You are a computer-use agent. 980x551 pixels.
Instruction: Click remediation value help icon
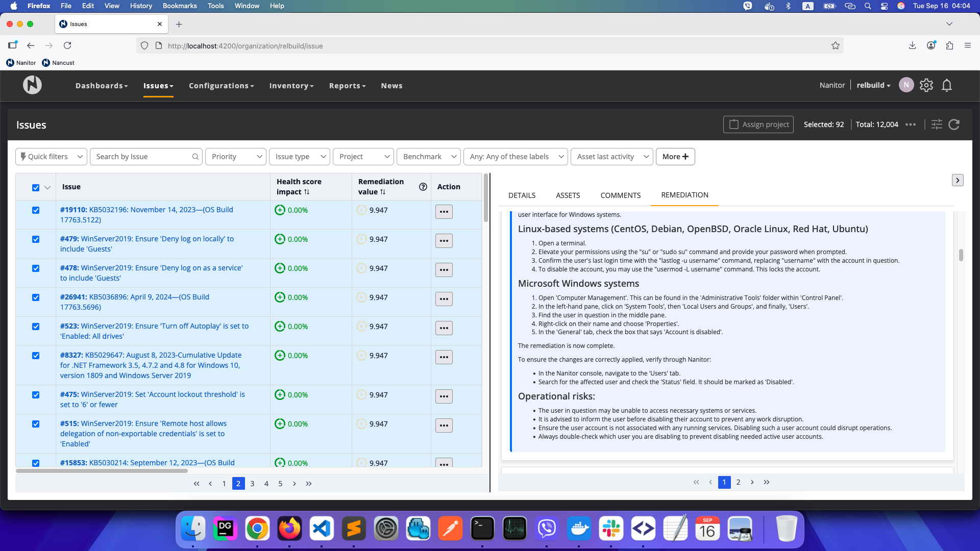point(423,187)
